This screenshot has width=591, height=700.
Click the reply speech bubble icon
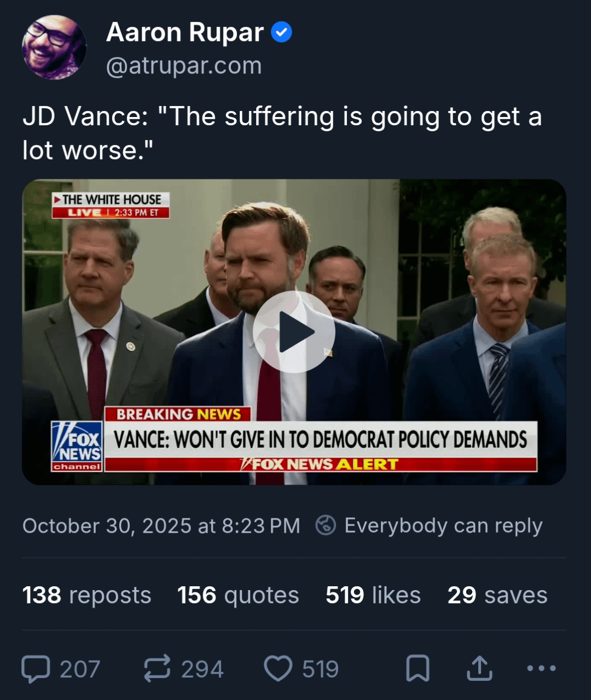coord(36,669)
